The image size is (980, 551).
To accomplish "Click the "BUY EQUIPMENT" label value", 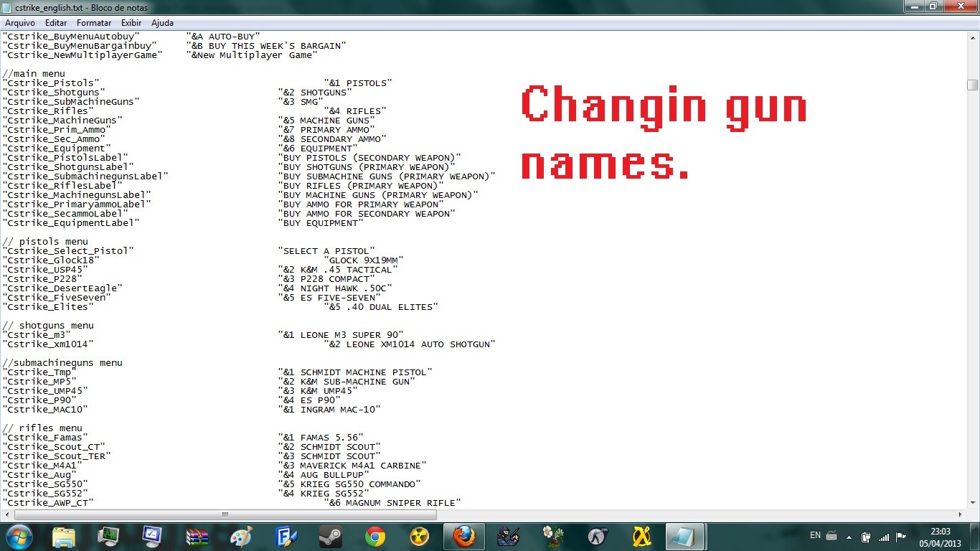I will pyautogui.click(x=320, y=222).
